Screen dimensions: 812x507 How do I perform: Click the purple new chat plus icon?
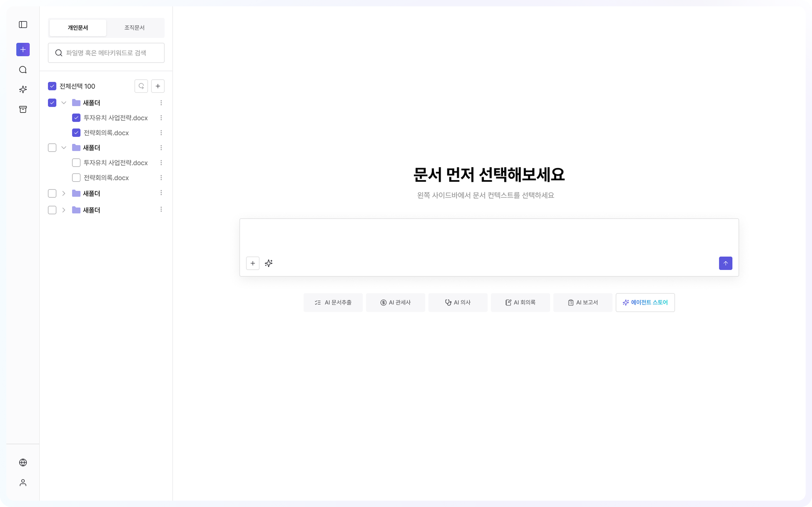point(23,49)
